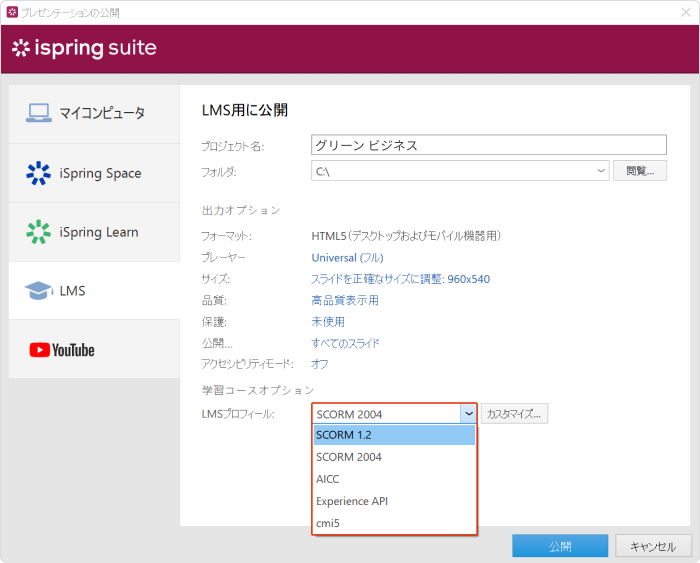The image size is (700, 563).
Task: Click the HTML5 format description text
Action: (x=406, y=236)
